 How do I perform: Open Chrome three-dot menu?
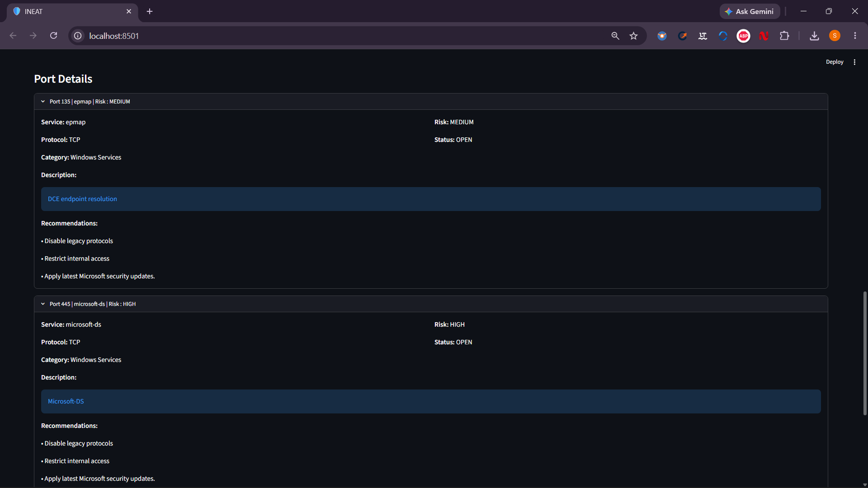pos(855,36)
